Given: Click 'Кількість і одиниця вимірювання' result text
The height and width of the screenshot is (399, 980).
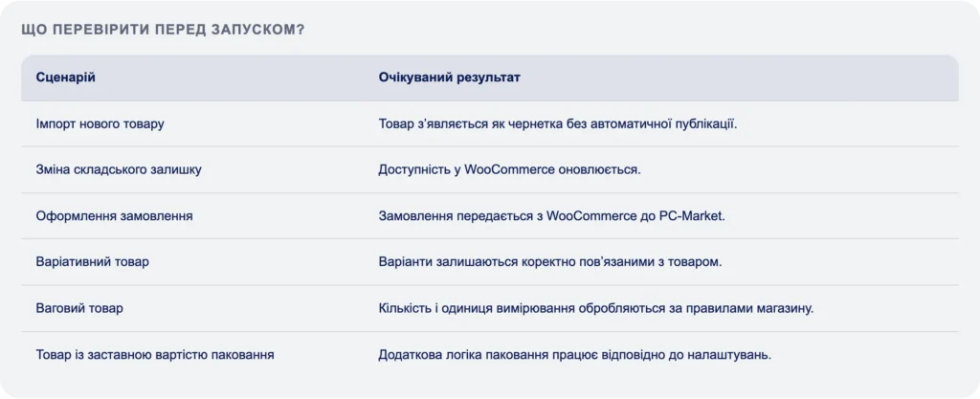Looking at the screenshot, I should pos(477,308).
